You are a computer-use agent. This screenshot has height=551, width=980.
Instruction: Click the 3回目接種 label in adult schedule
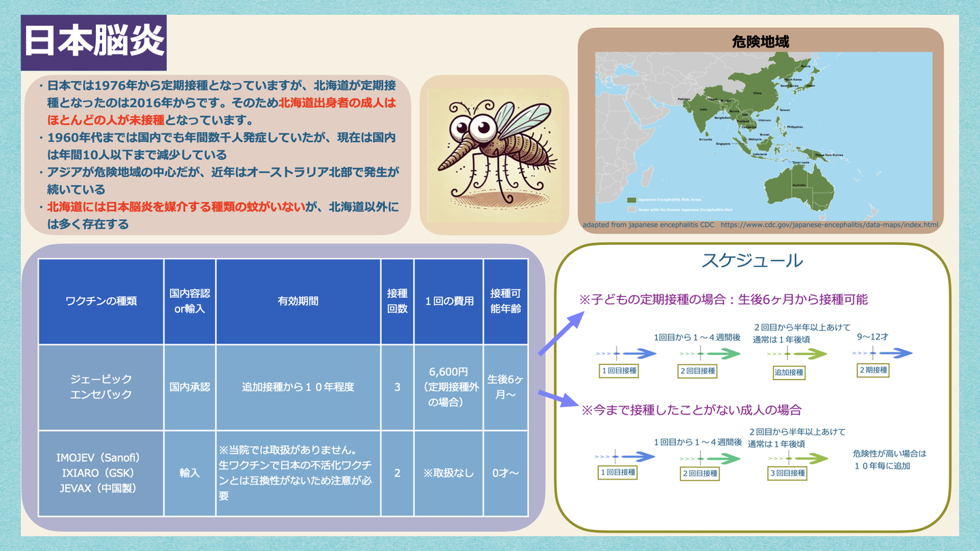[787, 473]
